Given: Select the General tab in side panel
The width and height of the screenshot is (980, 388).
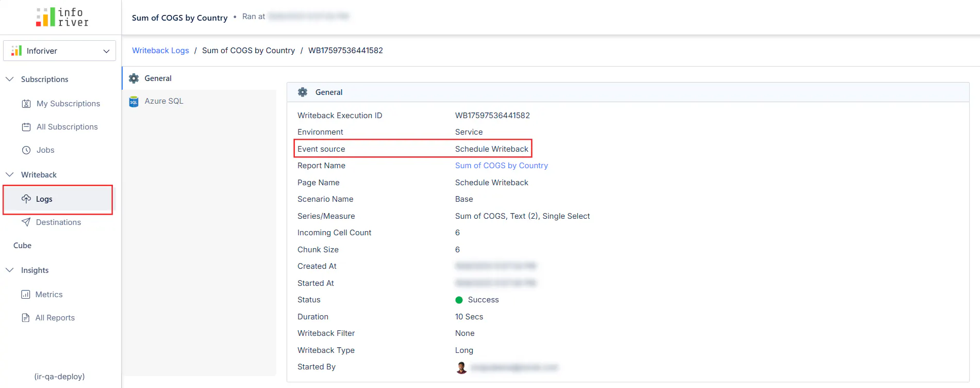Looking at the screenshot, I should [158, 78].
